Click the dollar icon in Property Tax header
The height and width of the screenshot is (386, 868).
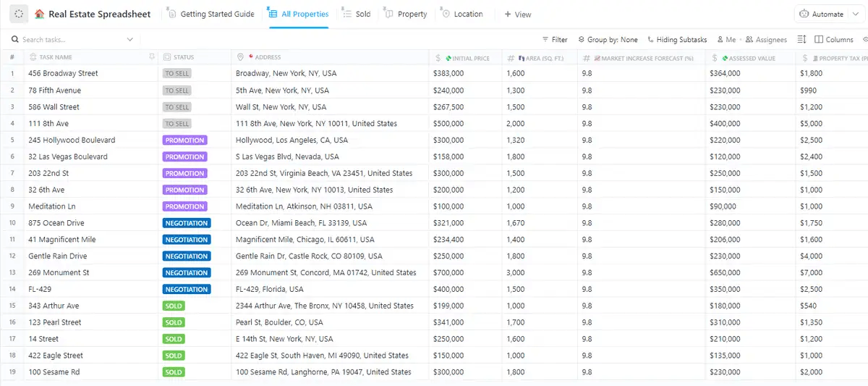coord(805,58)
